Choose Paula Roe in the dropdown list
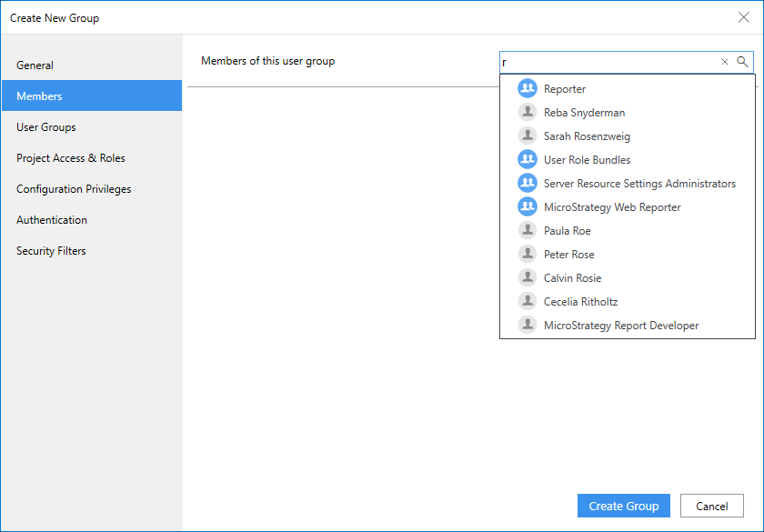764x532 pixels. click(567, 231)
